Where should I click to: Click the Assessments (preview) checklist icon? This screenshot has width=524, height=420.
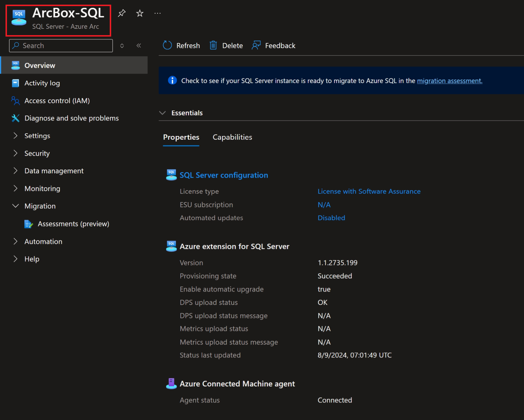pyautogui.click(x=28, y=224)
